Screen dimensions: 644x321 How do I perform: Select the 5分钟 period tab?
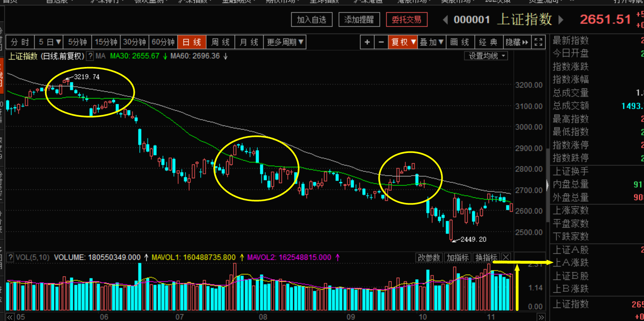[77, 42]
